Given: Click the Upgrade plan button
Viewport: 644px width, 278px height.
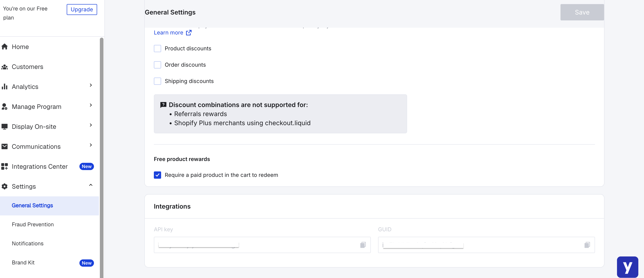Looking at the screenshot, I should click(82, 10).
